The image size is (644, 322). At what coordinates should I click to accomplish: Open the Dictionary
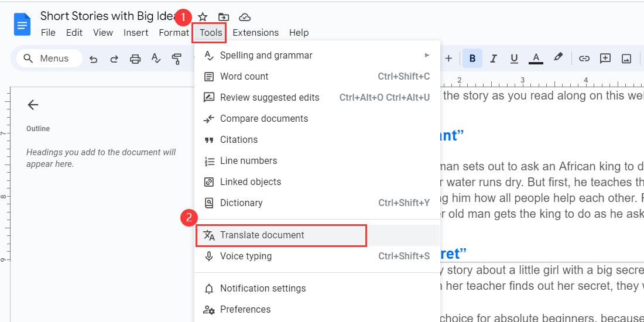[317, 203]
